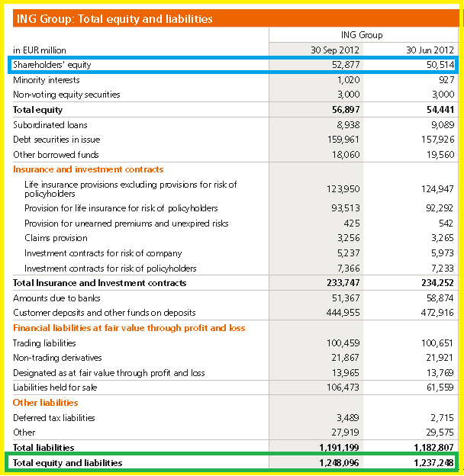Click the 'Subordinated loans' row label
The image size is (464, 476).
[50, 125]
